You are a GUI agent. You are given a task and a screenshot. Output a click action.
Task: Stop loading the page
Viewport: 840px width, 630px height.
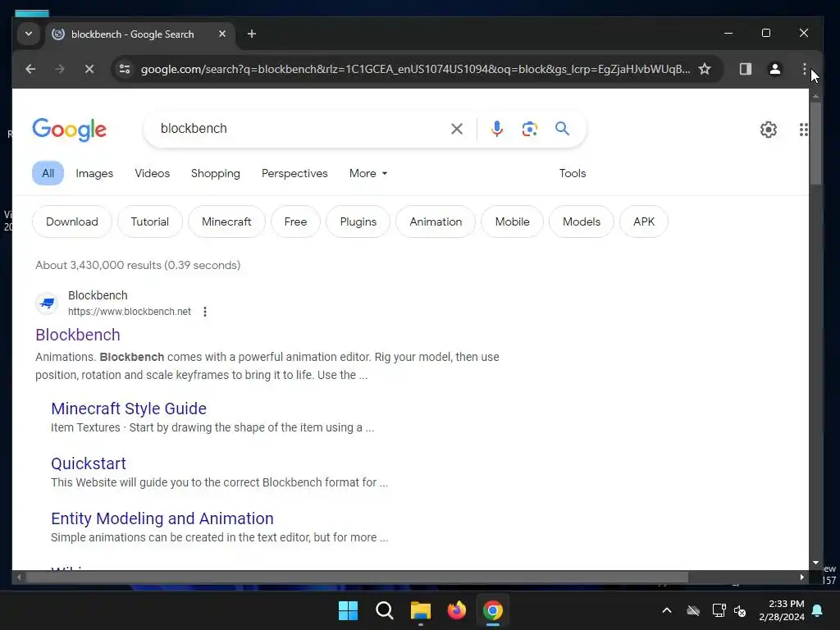[x=89, y=69]
